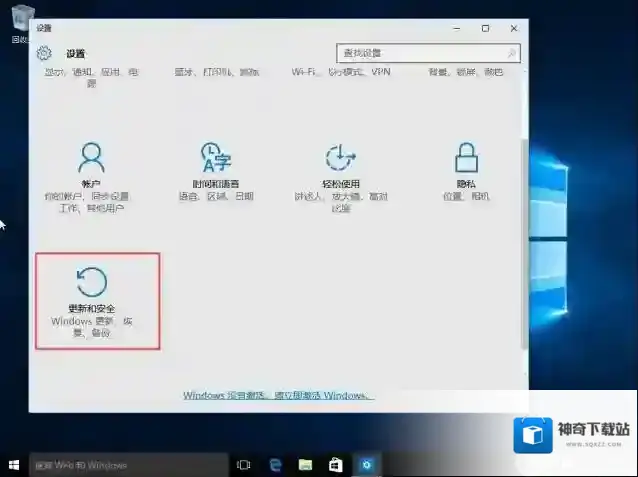The height and width of the screenshot is (477, 638).
Task: Click the Windows activation link at bottom
Action: tap(276, 396)
